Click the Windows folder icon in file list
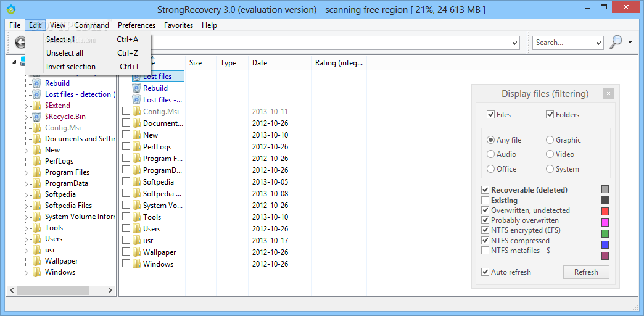This screenshot has width=644, height=316. 137,264
